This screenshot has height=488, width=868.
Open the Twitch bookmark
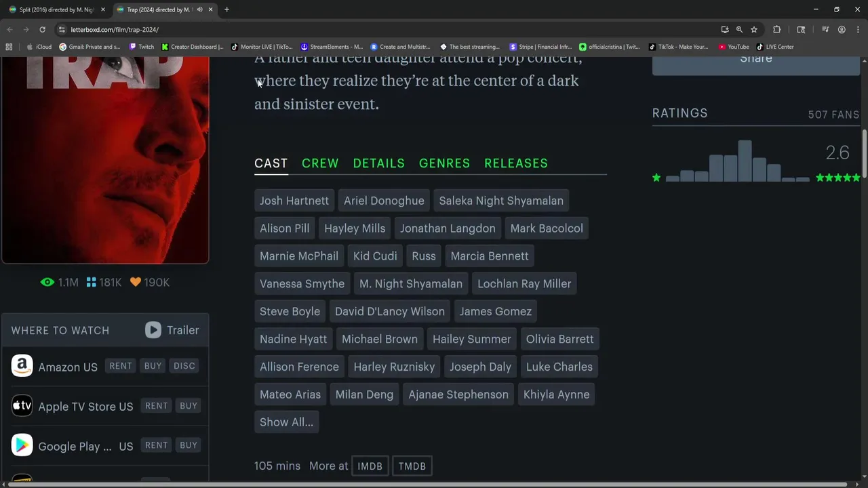click(x=141, y=47)
